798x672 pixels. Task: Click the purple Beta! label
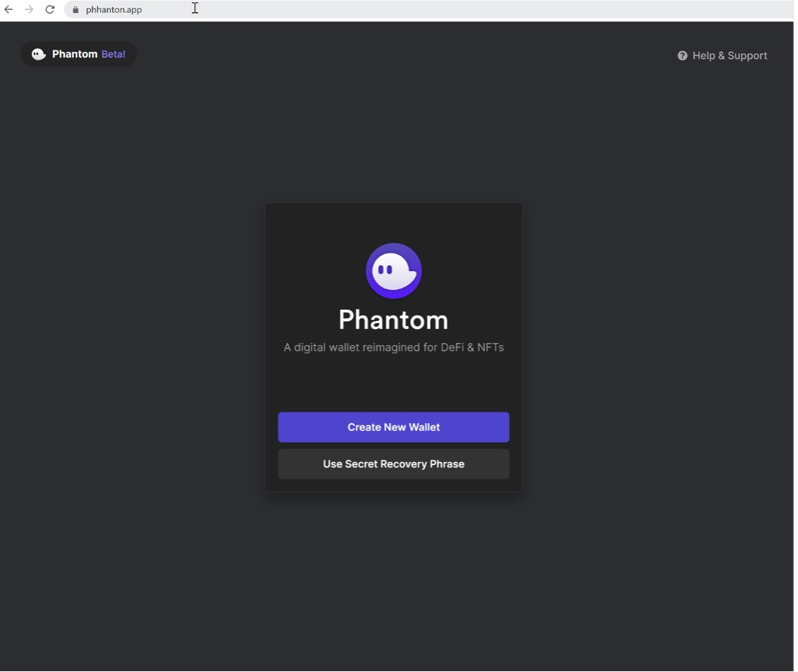click(x=113, y=54)
